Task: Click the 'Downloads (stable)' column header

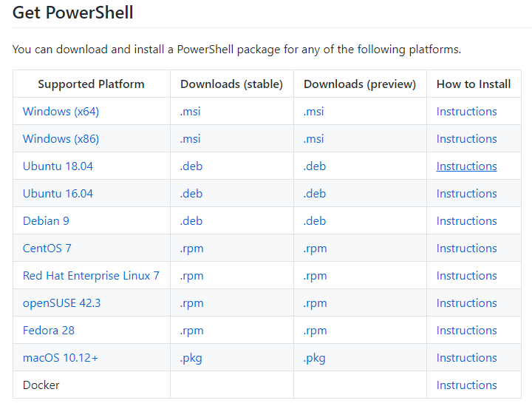Action: click(x=232, y=84)
